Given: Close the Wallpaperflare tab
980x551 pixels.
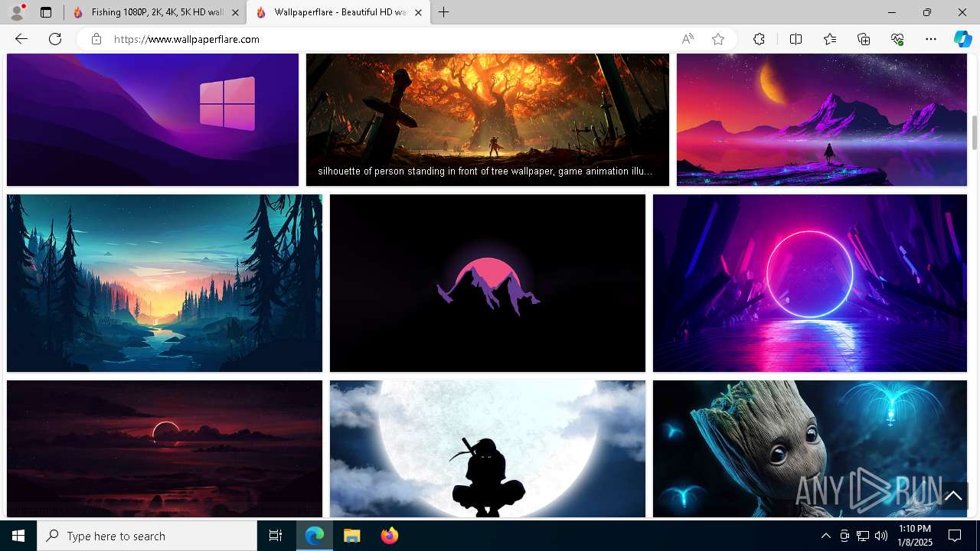Looking at the screenshot, I should (x=418, y=12).
